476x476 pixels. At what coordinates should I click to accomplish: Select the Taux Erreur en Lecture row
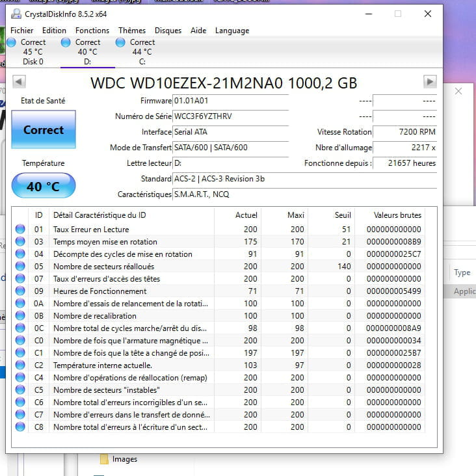click(x=218, y=229)
